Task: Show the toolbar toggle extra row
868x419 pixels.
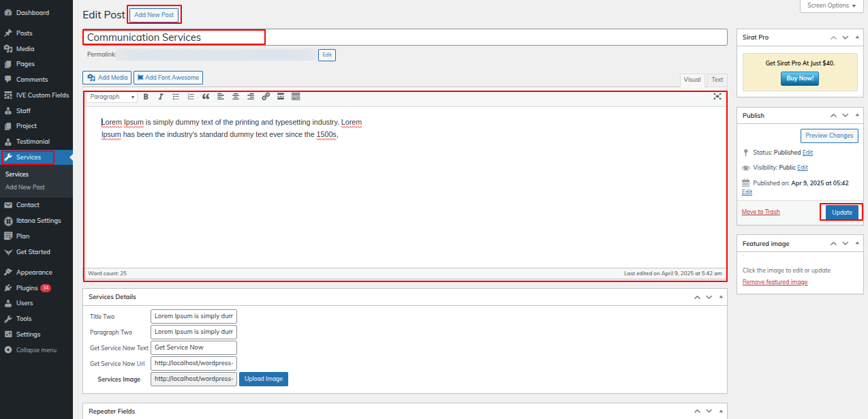Action: [x=296, y=97]
